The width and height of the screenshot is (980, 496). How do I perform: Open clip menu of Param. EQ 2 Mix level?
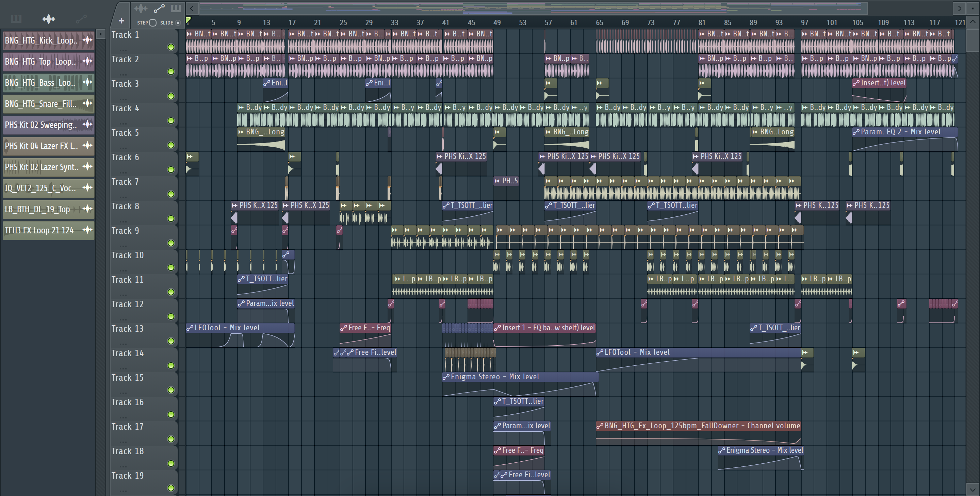(856, 132)
